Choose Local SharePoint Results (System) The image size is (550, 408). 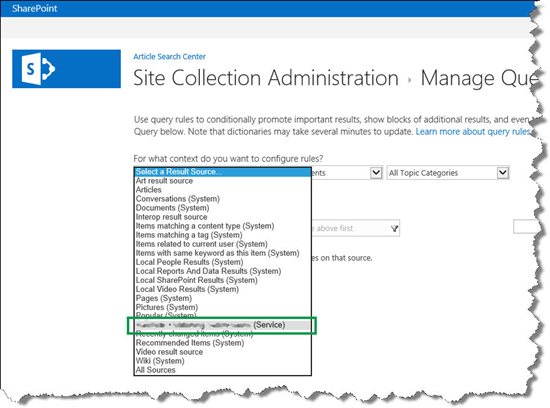coord(222,280)
